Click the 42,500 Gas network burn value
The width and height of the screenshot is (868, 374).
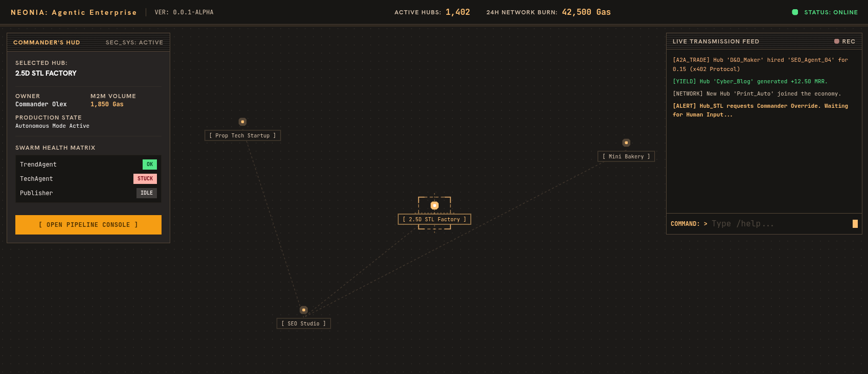[586, 12]
